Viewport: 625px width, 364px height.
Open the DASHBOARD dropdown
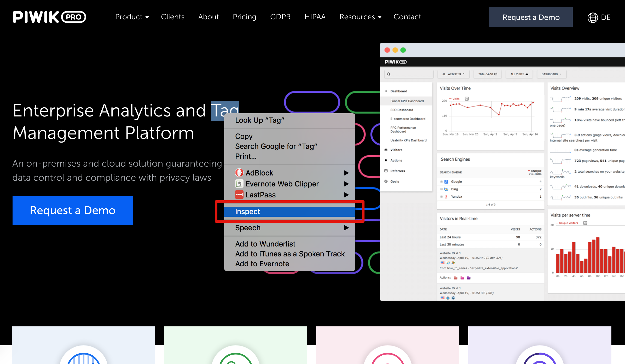point(551,74)
